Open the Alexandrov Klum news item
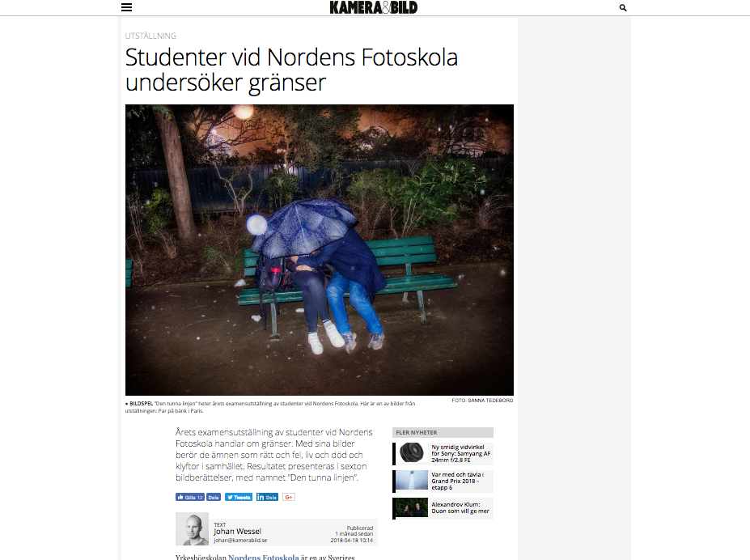 (x=460, y=508)
